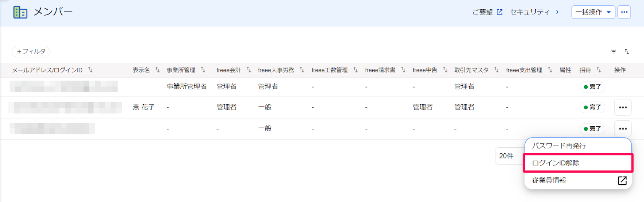Viewport: 644px width, 202px height.
Task: Click the members list icon beside メンバー
Action: pyautogui.click(x=20, y=12)
